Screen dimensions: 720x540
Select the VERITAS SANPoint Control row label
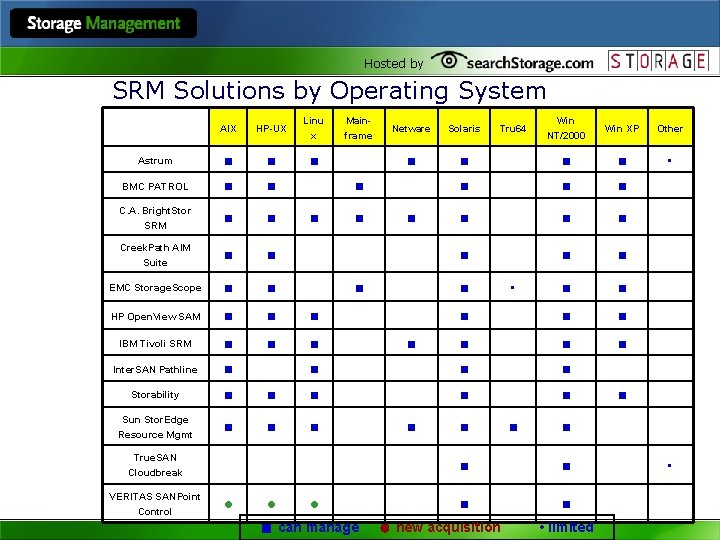pos(155,504)
